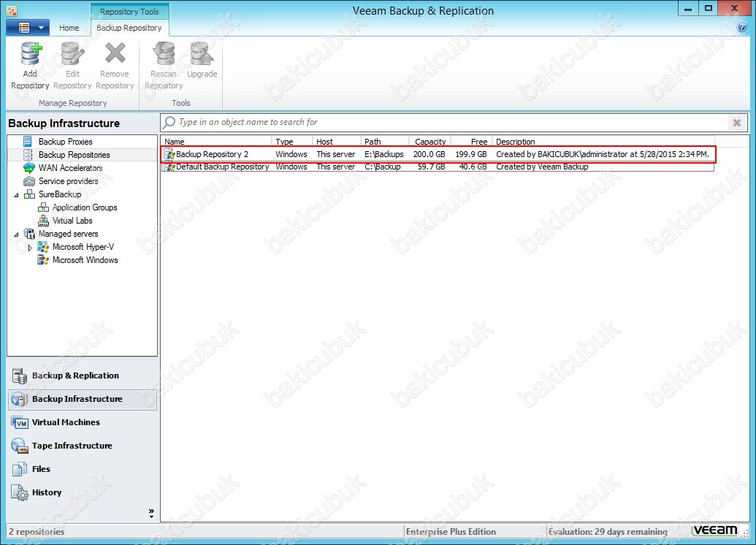Image resolution: width=756 pixels, height=545 pixels.
Task: Open the Backup Infrastructure view
Action: 83,400
